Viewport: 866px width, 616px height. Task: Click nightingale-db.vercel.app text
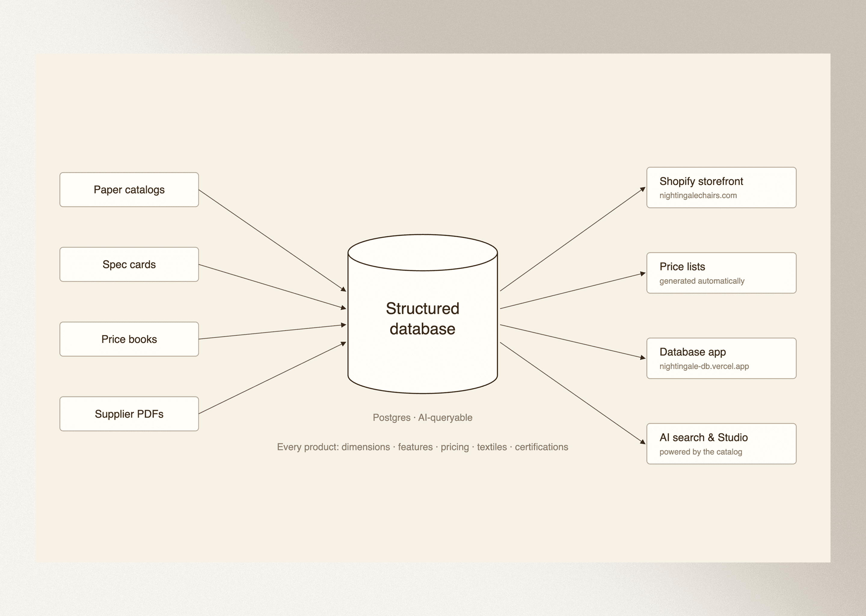point(704,366)
